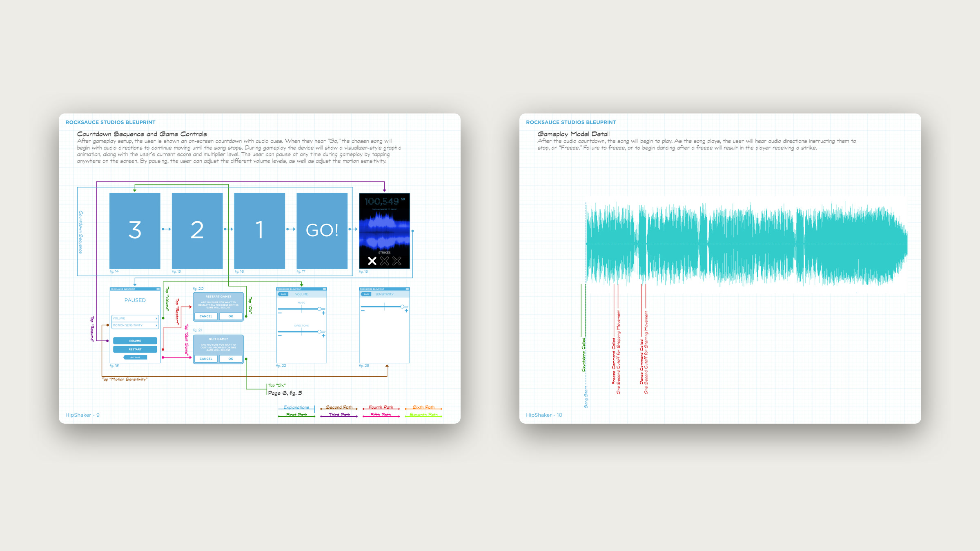Screen dimensions: 980x551
Task: Click the 'Fourth Path' legend entry
Action: click(381, 407)
